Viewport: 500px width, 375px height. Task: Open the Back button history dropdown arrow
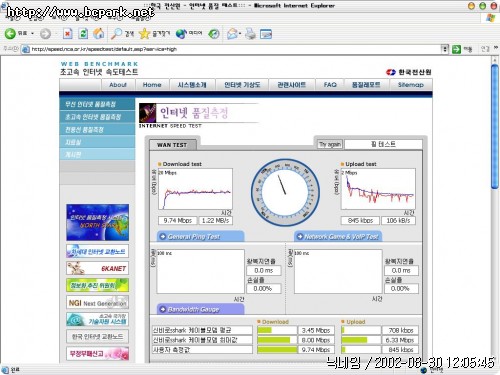[x=32, y=33]
